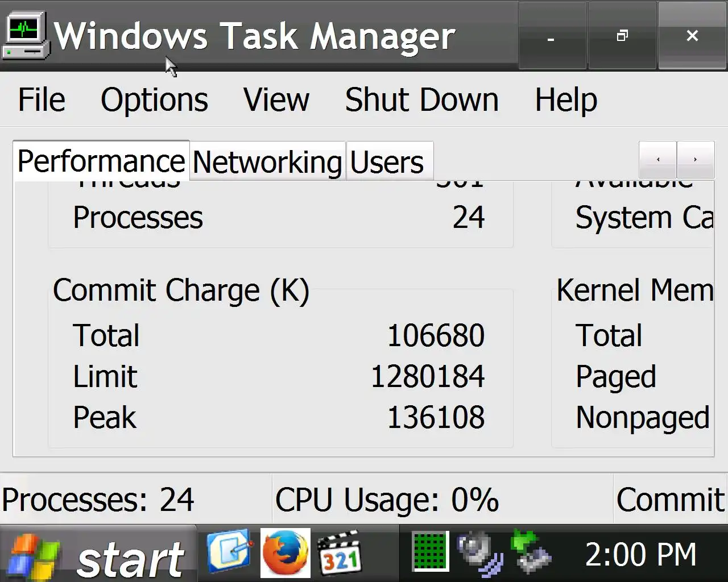The height and width of the screenshot is (582, 728).
Task: Restore down the Task Manager window
Action: pos(622,36)
